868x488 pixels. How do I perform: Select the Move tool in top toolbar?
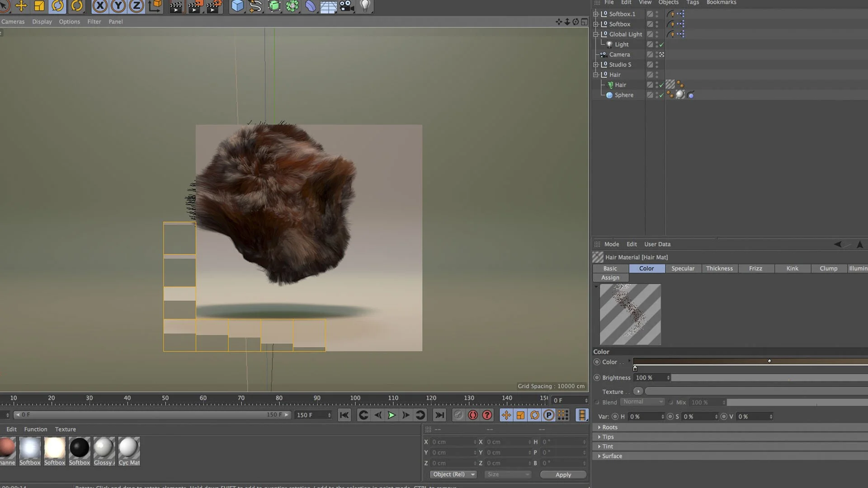[x=21, y=6]
